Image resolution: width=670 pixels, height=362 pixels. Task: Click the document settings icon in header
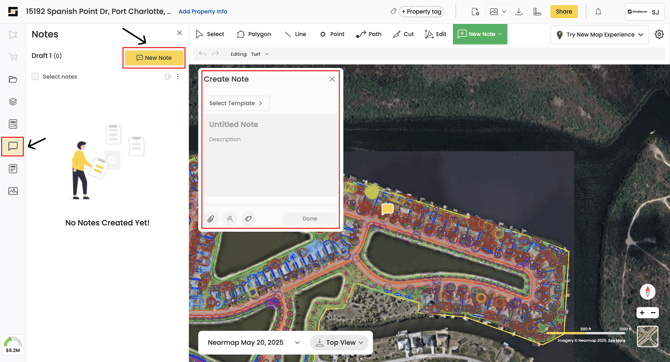tap(475, 12)
